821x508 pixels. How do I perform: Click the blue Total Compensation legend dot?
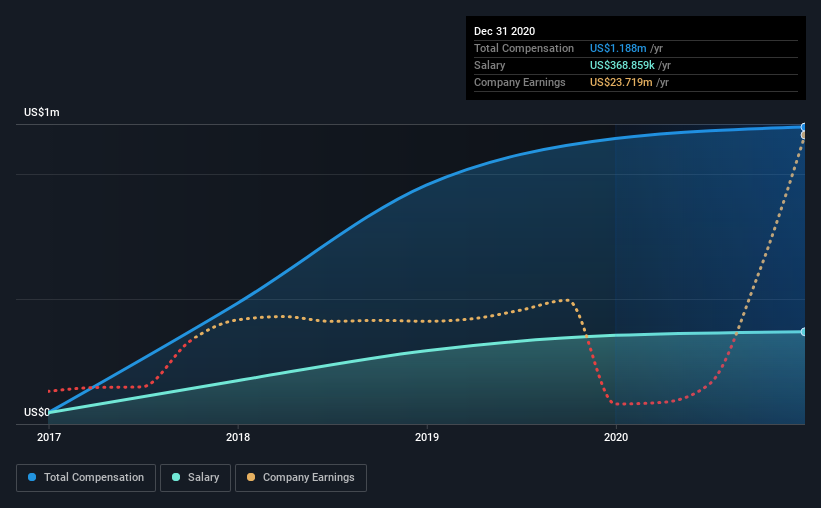32,477
